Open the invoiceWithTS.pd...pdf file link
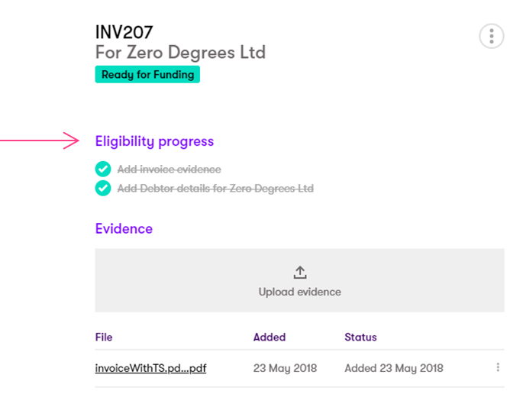Screen dimensions: 523x420 pyautogui.click(x=150, y=368)
